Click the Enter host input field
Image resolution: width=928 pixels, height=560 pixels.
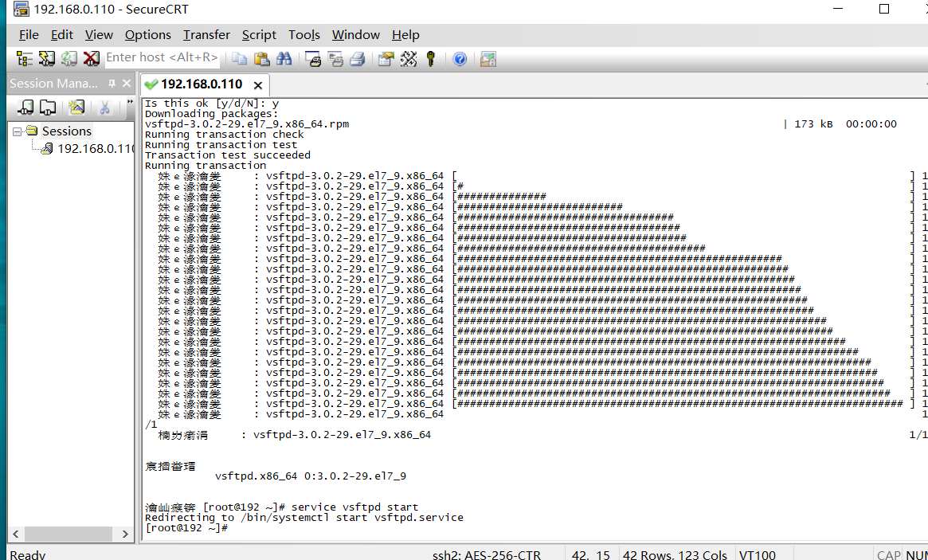coord(162,57)
